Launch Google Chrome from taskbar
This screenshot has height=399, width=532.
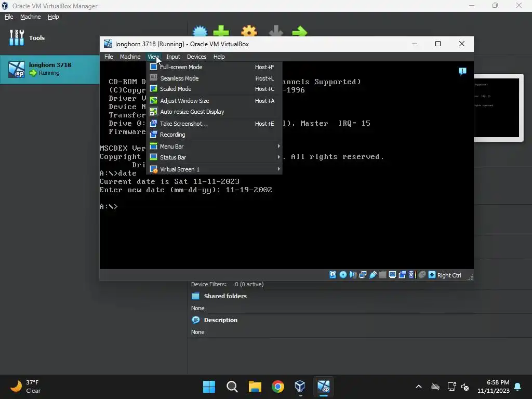point(278,387)
